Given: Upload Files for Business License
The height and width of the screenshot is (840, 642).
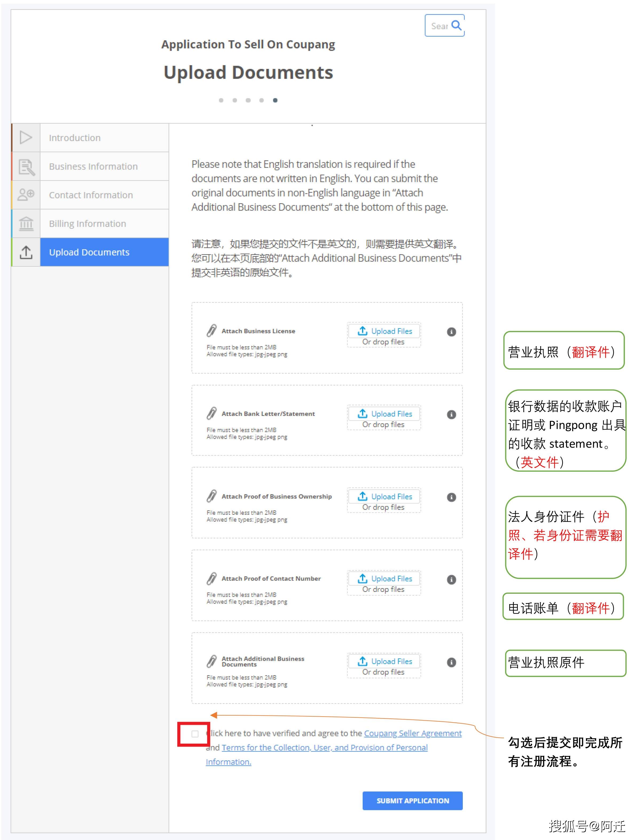Looking at the screenshot, I should [x=385, y=331].
